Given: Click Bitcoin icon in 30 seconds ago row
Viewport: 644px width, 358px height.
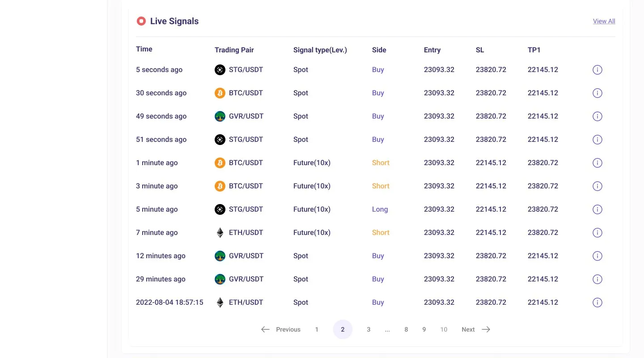Looking at the screenshot, I should coord(220,93).
